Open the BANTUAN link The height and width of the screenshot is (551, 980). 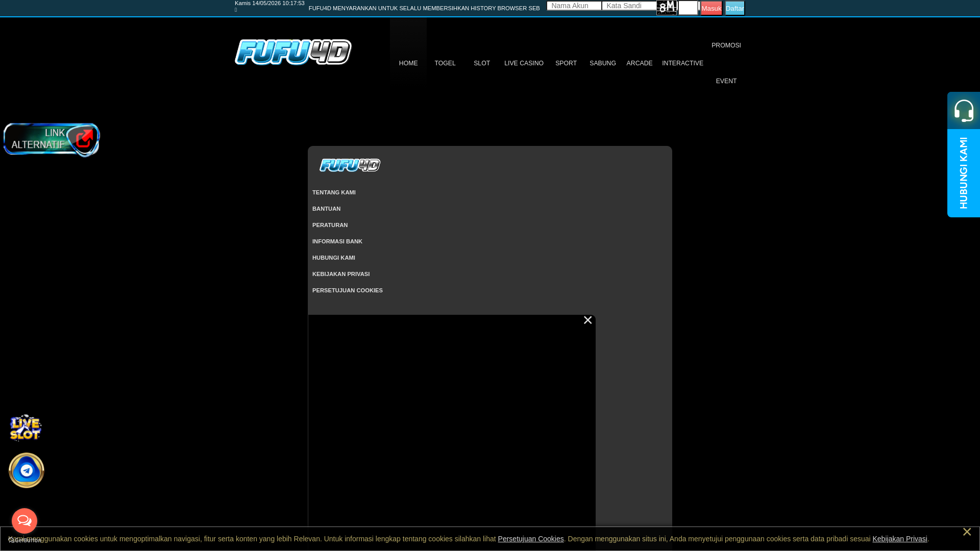pyautogui.click(x=326, y=209)
